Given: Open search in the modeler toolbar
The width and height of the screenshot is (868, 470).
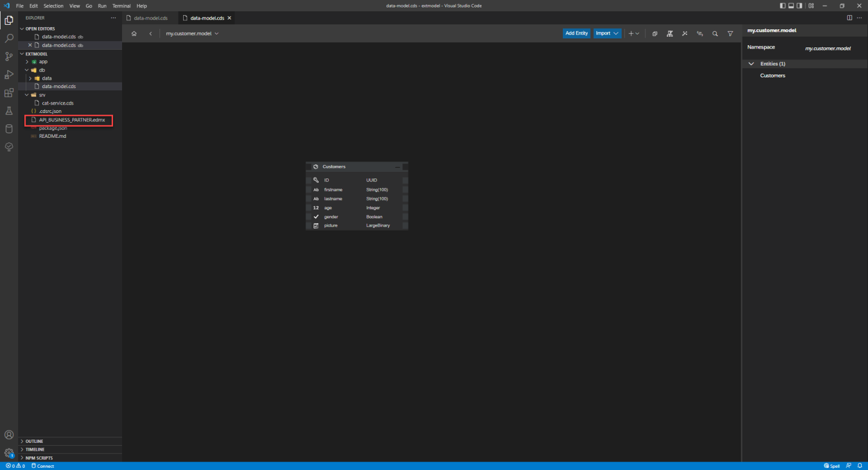Looking at the screenshot, I should [x=715, y=33].
